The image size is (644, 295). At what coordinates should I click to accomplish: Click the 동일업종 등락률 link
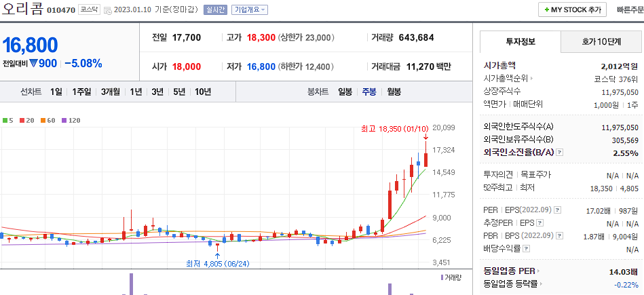click(511, 284)
